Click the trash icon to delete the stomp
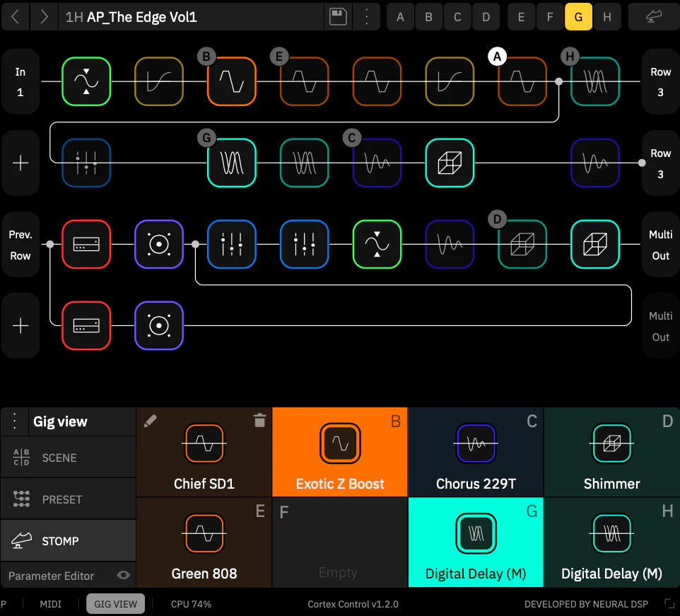Screen dimensions: 680x616 (259, 420)
